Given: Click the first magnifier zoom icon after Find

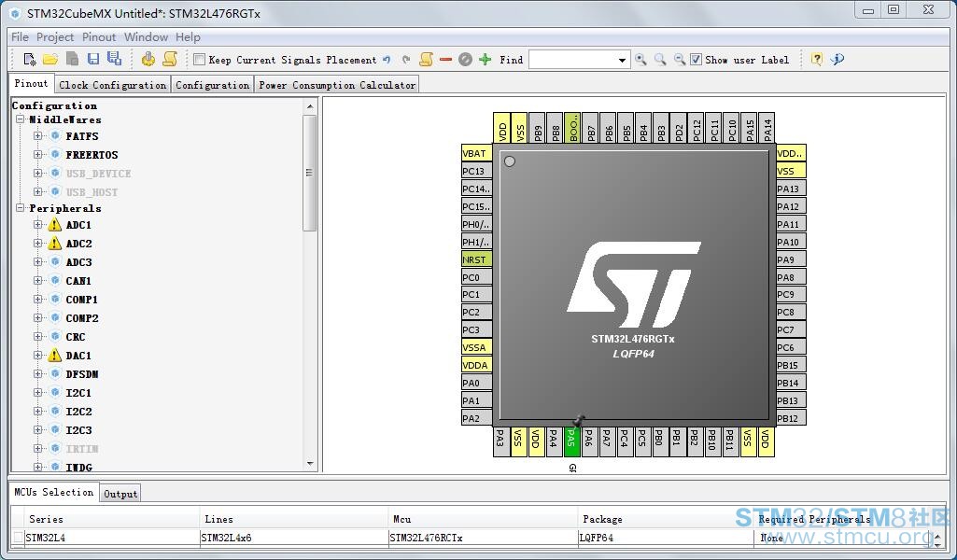Looking at the screenshot, I should (640, 59).
